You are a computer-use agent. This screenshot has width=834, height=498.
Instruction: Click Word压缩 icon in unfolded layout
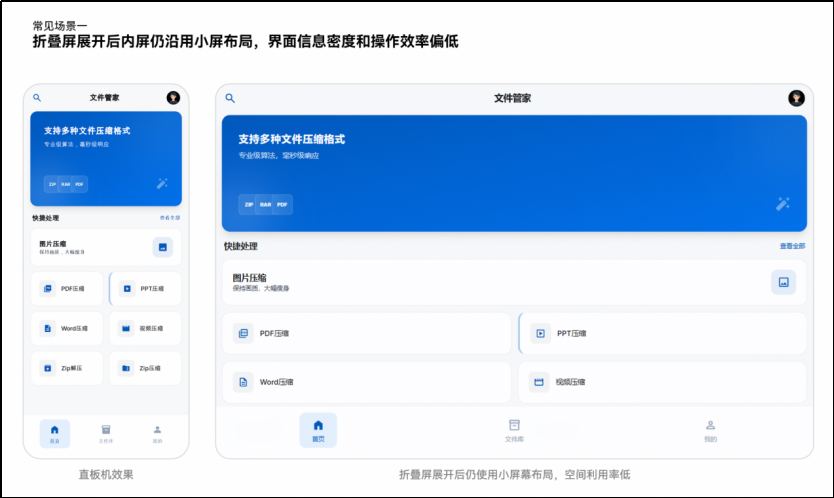point(243,382)
